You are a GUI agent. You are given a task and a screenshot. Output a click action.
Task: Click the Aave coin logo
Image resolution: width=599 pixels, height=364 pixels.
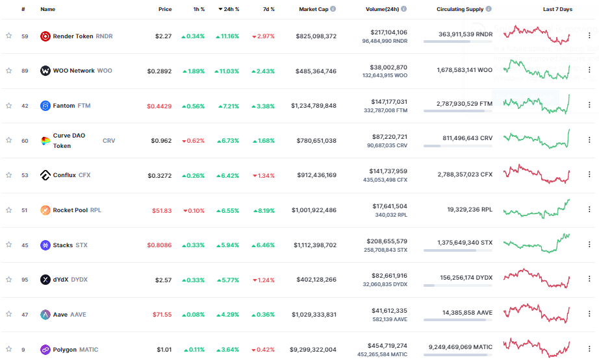click(45, 315)
